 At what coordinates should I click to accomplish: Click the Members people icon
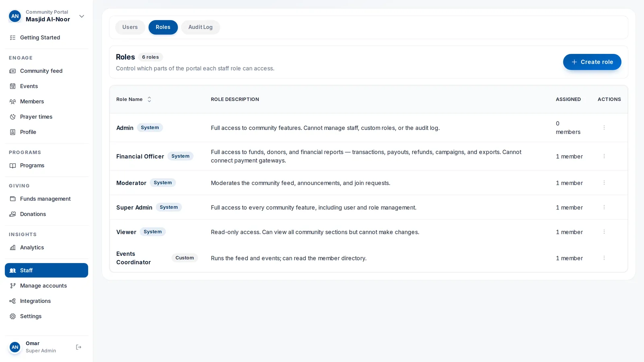[12, 101]
